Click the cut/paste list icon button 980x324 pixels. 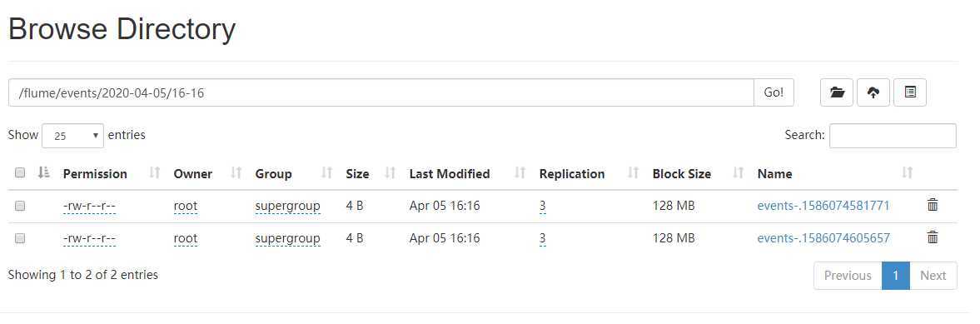910,92
